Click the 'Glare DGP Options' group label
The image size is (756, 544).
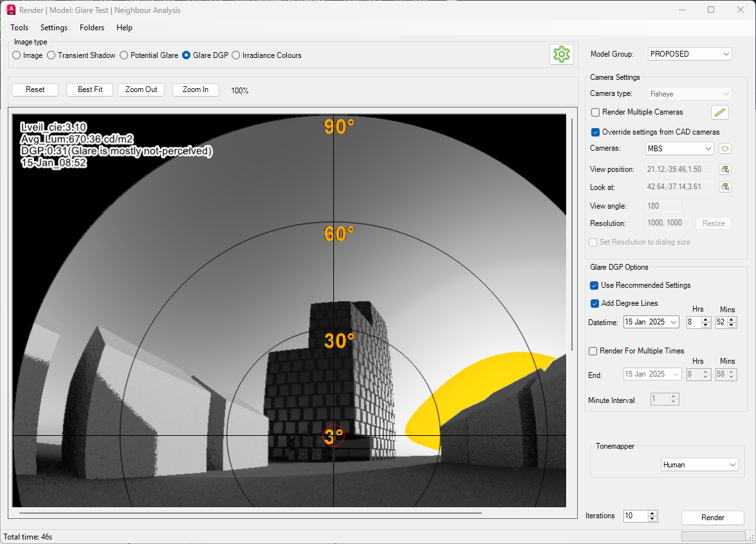[x=619, y=267]
